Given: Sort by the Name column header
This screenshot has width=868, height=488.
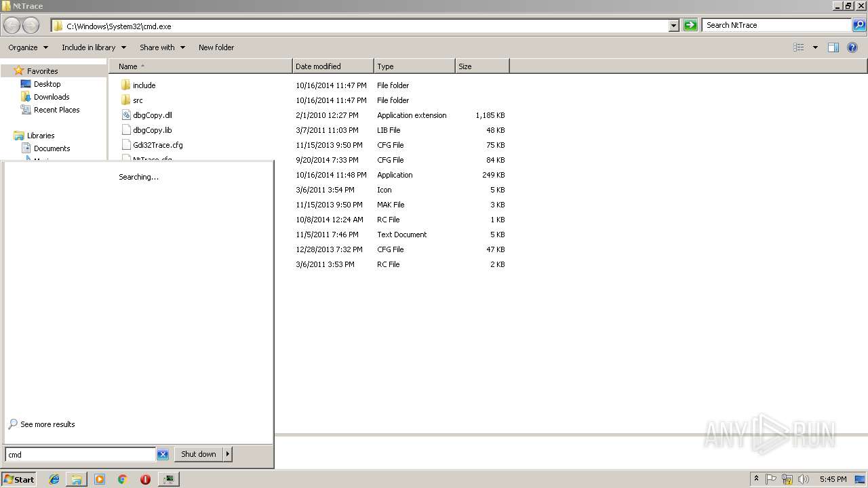Looking at the screenshot, I should click(201, 66).
